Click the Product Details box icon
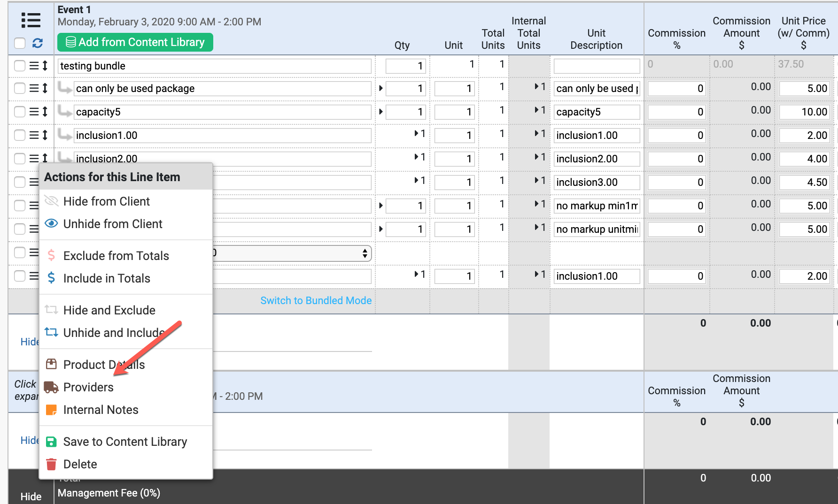 click(51, 364)
